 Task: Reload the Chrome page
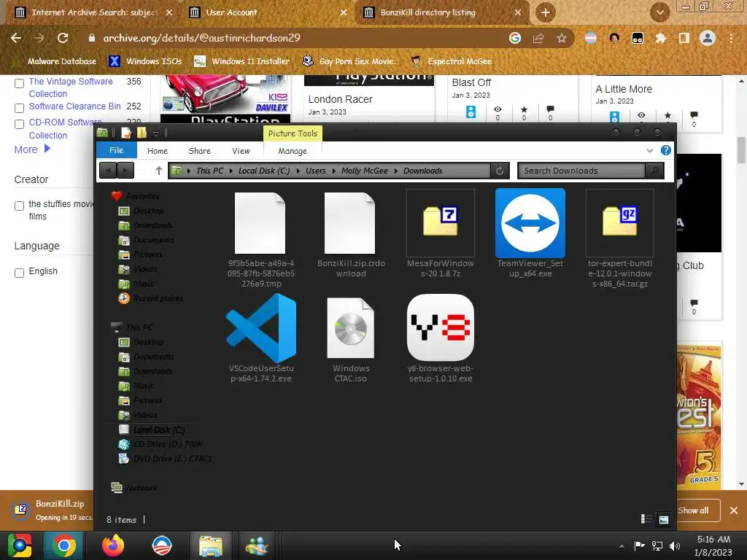63,38
